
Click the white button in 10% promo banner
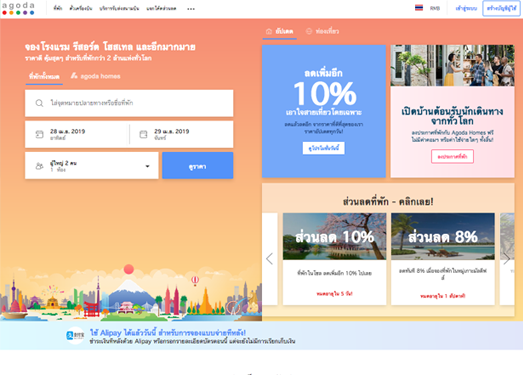pyautogui.click(x=324, y=148)
